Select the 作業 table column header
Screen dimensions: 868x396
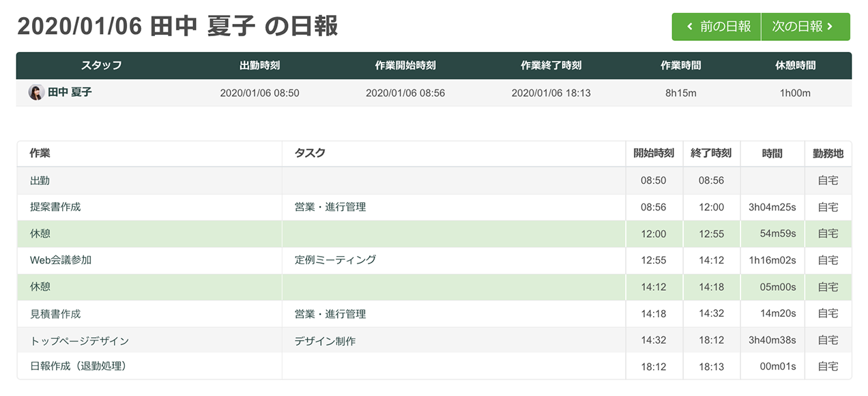[x=40, y=154]
